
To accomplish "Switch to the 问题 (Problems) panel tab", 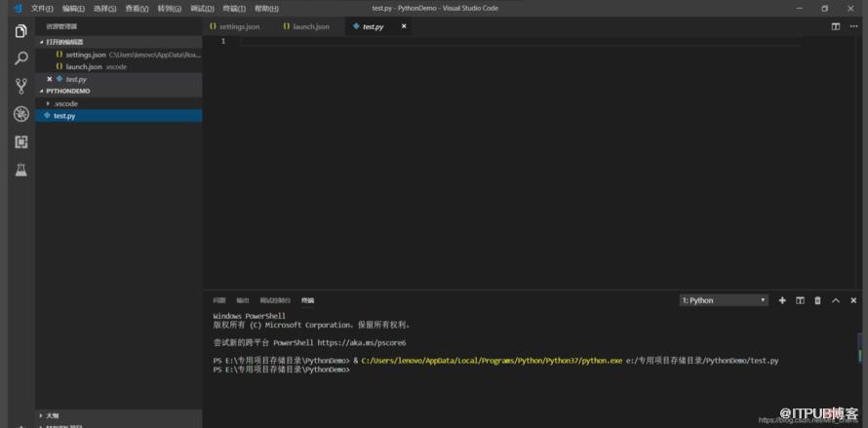I will click(219, 300).
